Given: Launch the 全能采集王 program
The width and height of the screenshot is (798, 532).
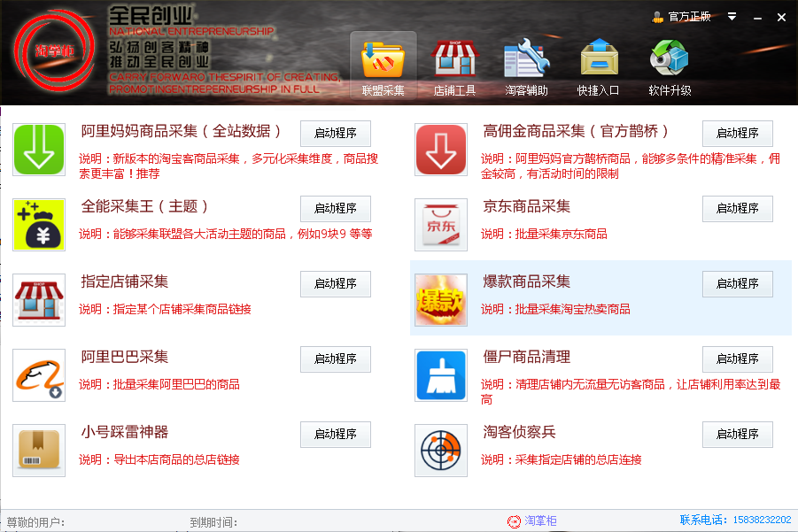Looking at the screenshot, I should 336,209.
